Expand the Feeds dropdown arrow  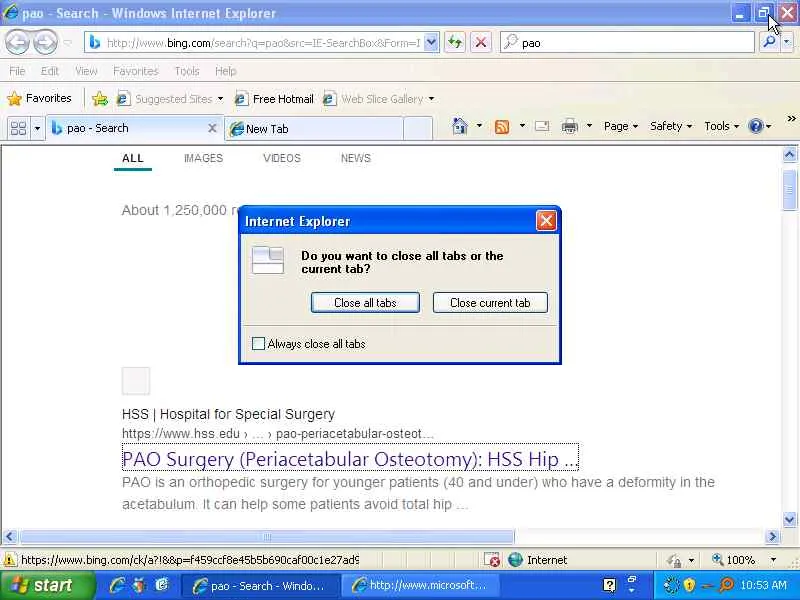(x=522, y=126)
